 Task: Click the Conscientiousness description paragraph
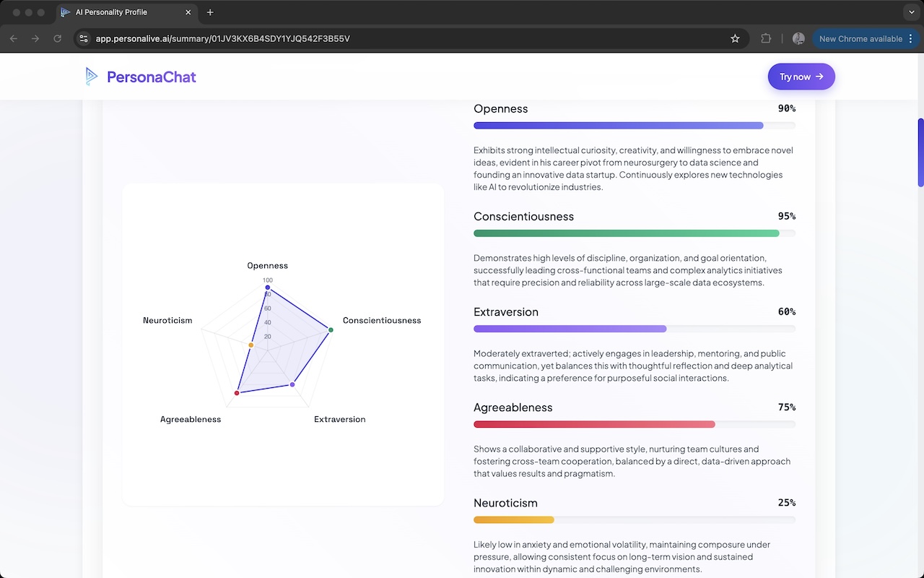pos(628,270)
